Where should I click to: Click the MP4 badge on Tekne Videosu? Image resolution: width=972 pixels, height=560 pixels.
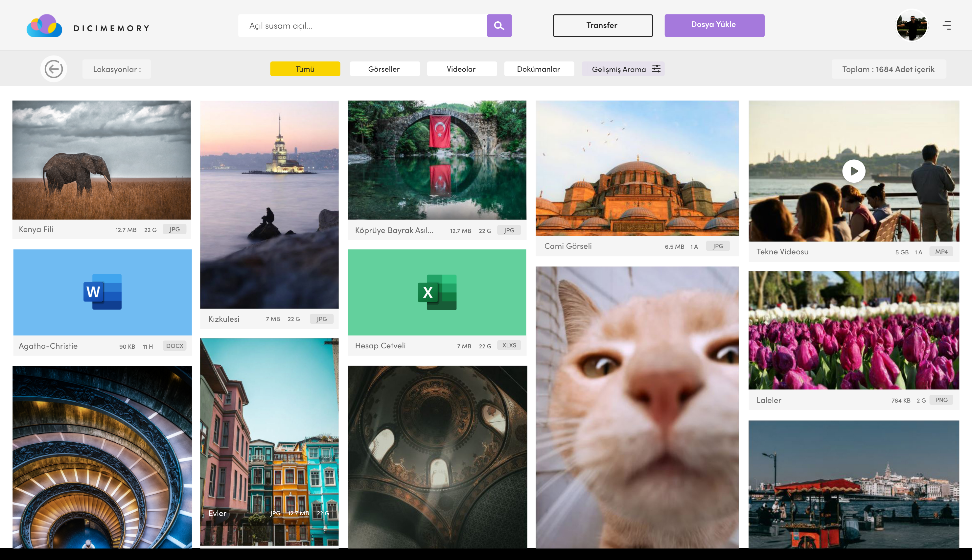coord(941,251)
